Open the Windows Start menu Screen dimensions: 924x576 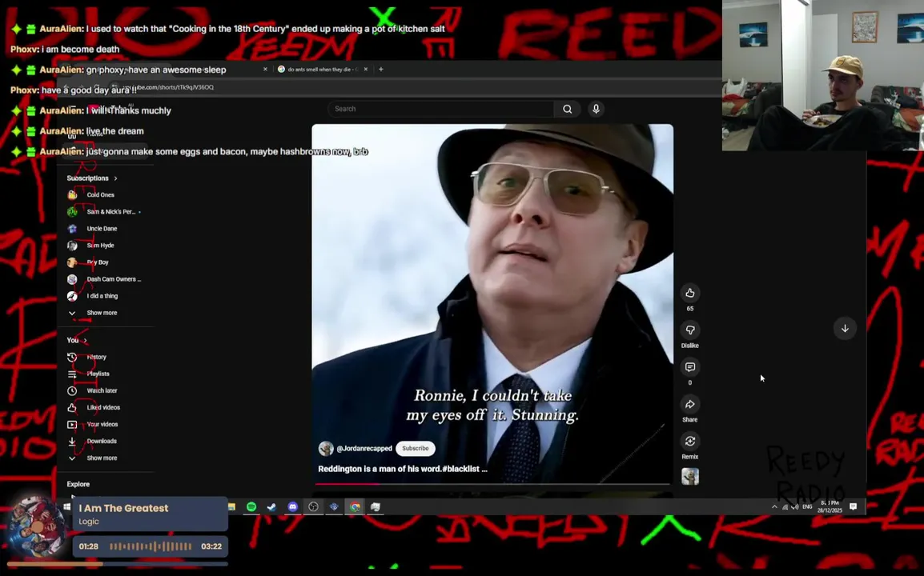click(x=67, y=506)
